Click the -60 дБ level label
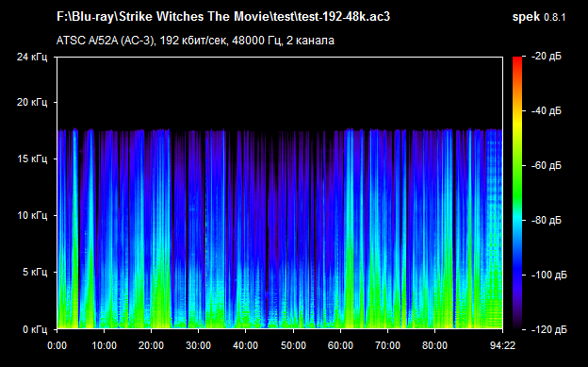Image resolution: width=588 pixels, height=367 pixels. (547, 165)
